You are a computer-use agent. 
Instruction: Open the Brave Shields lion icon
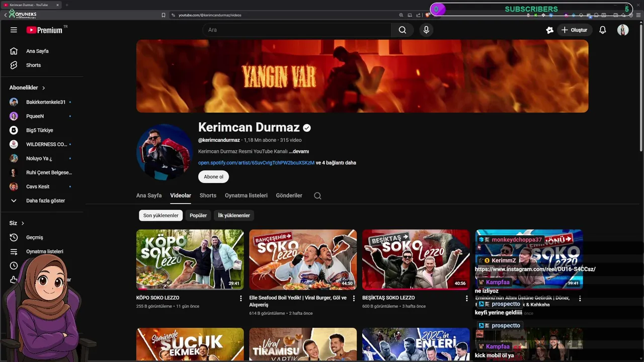tap(427, 15)
